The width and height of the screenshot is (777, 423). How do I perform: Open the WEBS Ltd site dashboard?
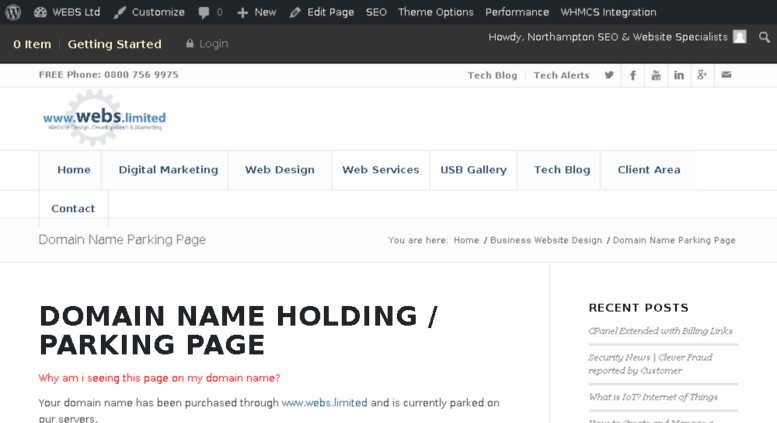pos(67,12)
